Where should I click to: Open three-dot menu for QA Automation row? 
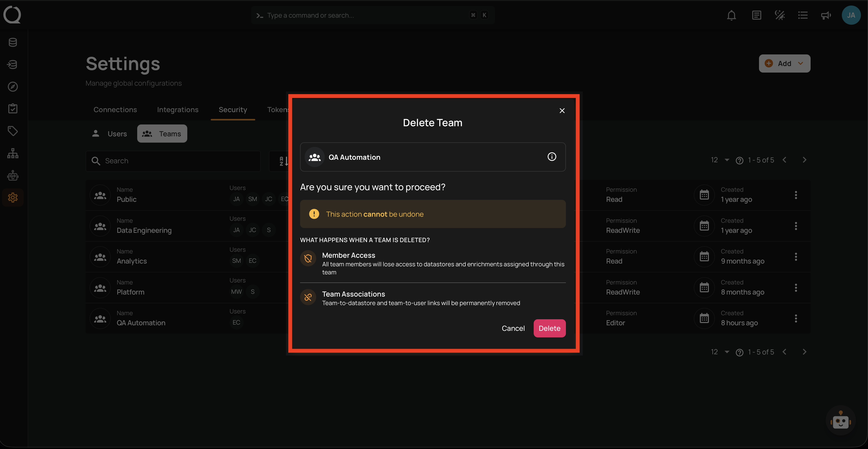coord(796,318)
